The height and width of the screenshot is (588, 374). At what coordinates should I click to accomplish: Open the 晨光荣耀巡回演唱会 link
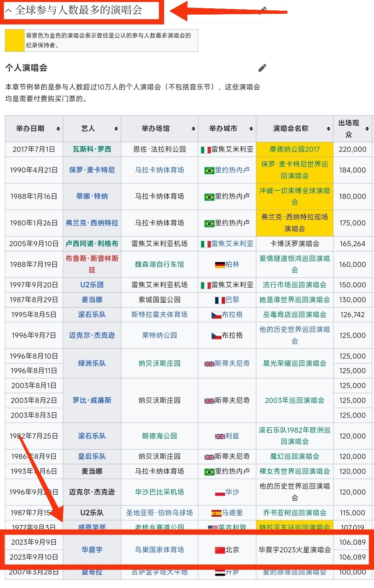295,364
